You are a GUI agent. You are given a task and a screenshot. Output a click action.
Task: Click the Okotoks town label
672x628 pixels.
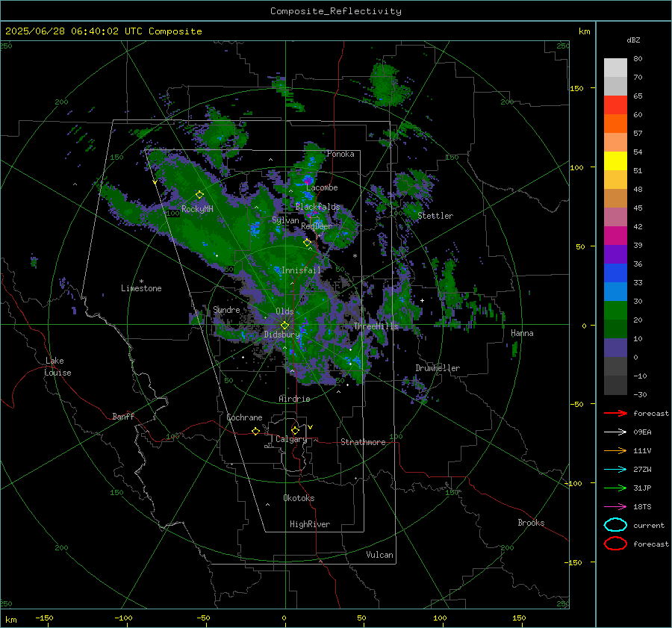299,498
